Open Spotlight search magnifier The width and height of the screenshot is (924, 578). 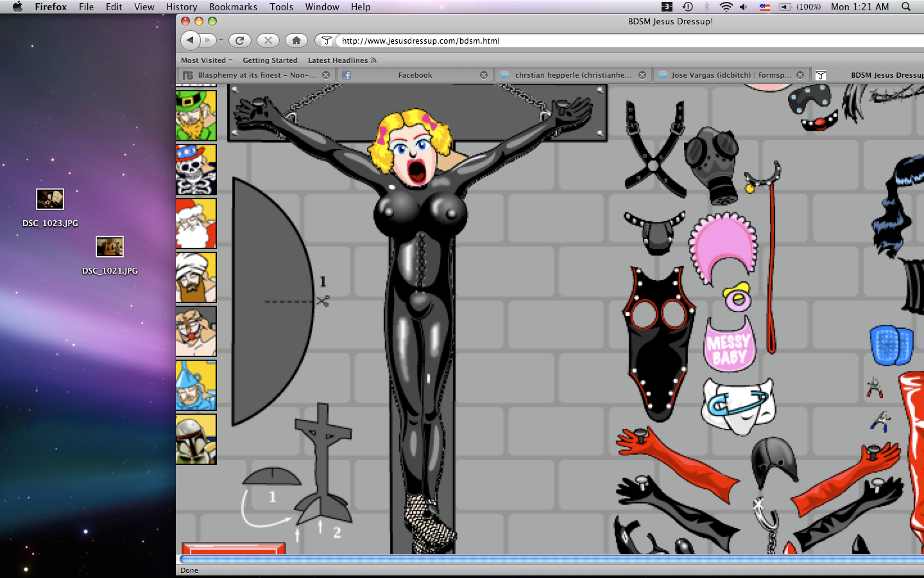click(906, 6)
